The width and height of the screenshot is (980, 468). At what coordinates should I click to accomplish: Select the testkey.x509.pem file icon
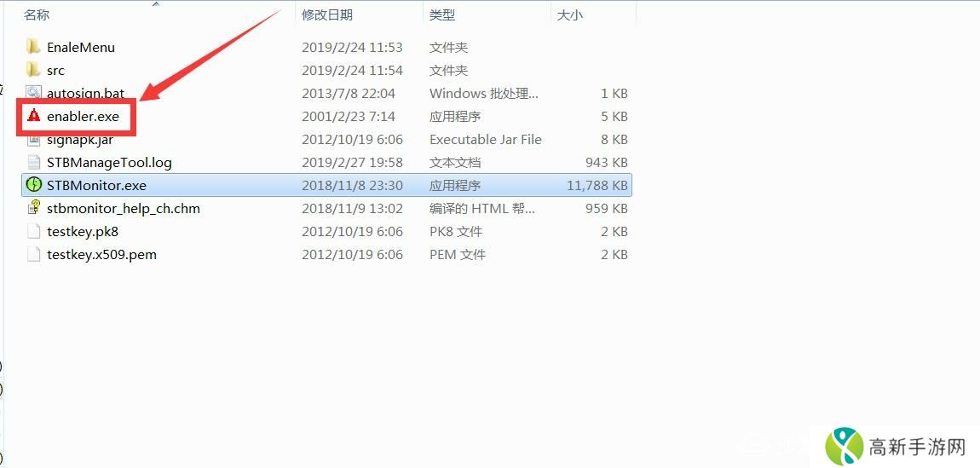click(34, 254)
